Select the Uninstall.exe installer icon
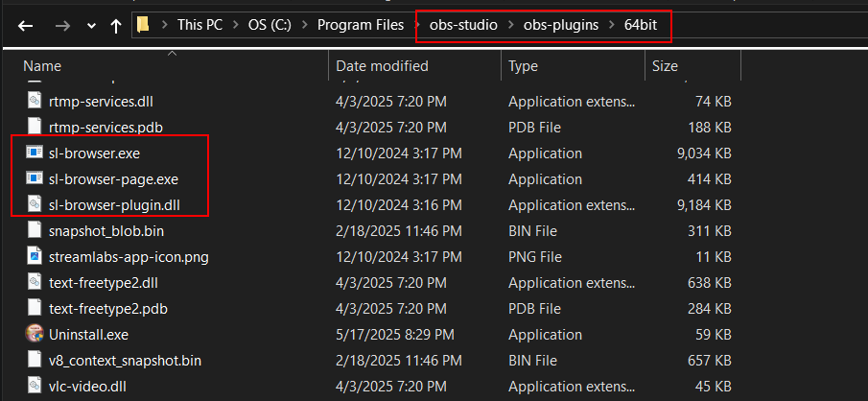Image resolution: width=868 pixels, height=401 pixels. (x=35, y=334)
